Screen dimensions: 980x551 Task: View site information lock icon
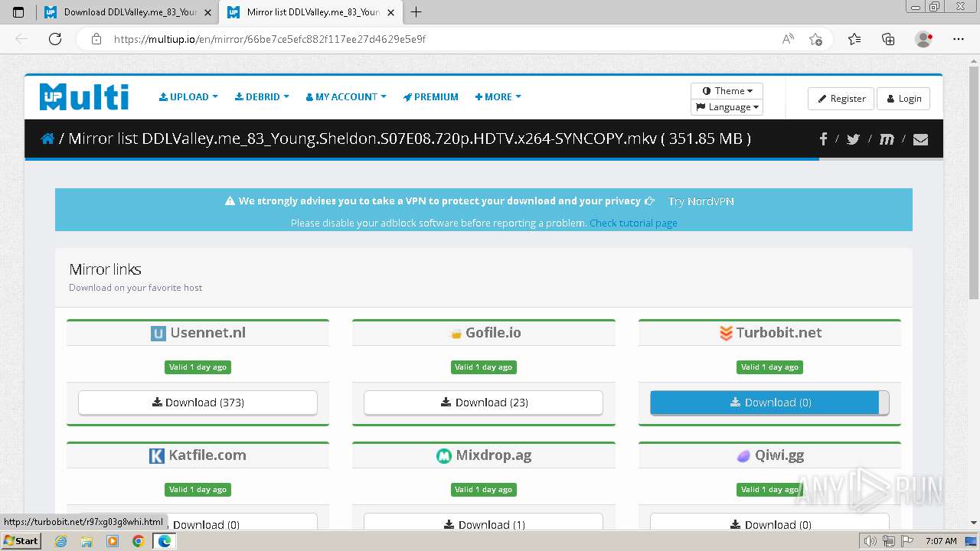point(96,39)
